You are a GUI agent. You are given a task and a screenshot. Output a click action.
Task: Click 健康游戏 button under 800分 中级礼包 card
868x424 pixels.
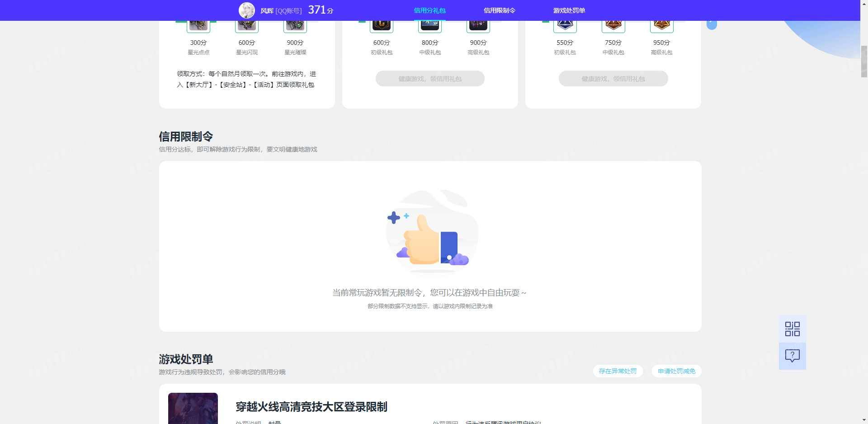[x=430, y=79]
